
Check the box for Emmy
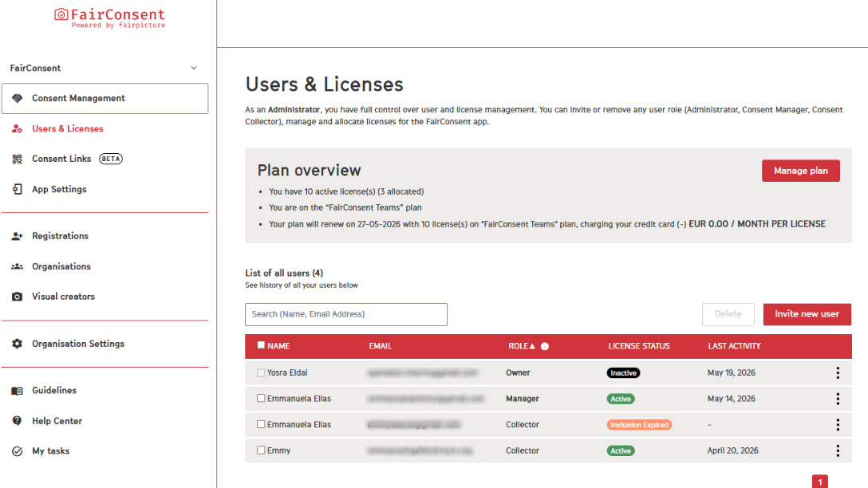261,451
